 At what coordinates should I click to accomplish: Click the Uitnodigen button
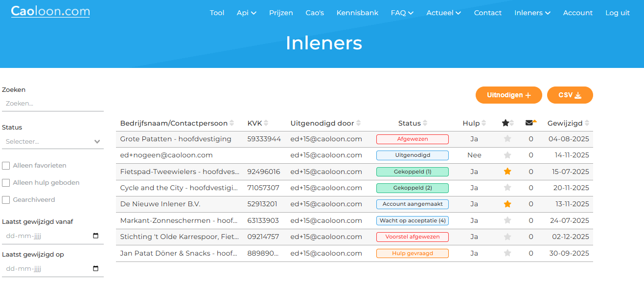(x=508, y=95)
